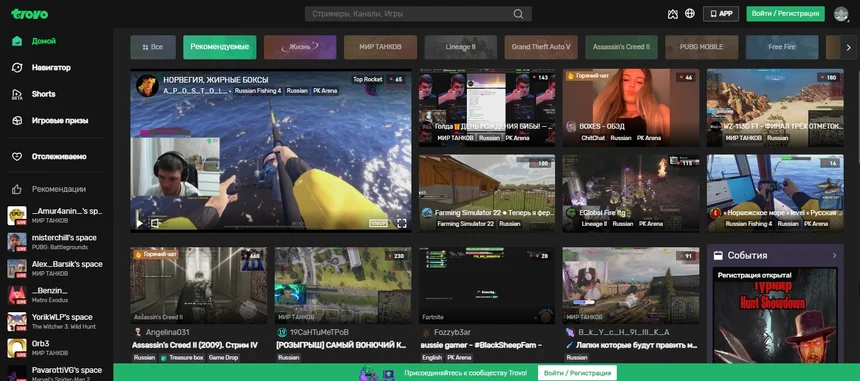Open the Лапки которые будут править stream title

tap(631, 345)
